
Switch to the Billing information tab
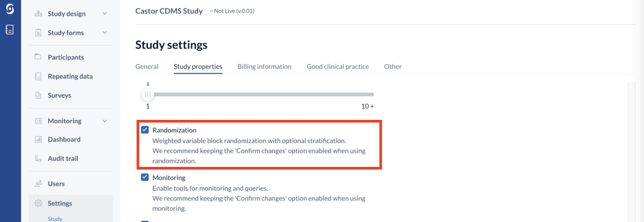(265, 66)
